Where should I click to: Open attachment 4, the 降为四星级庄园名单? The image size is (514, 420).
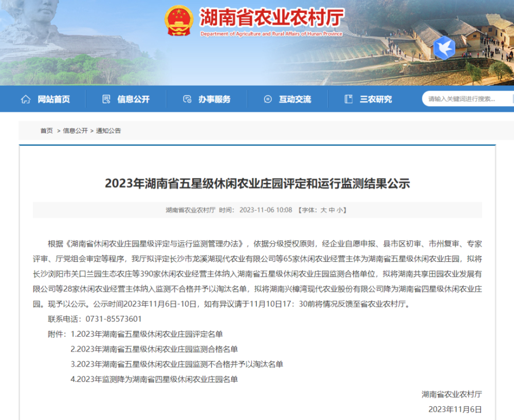pos(154,379)
